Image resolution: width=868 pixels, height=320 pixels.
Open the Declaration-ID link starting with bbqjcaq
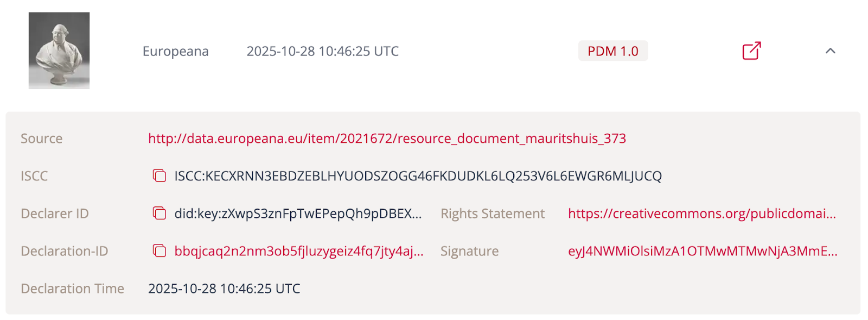click(298, 251)
